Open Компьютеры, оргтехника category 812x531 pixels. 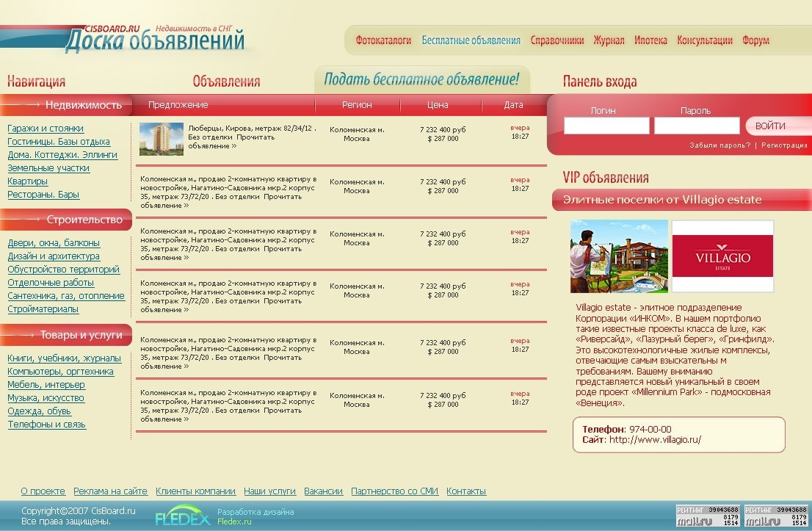click(x=60, y=372)
